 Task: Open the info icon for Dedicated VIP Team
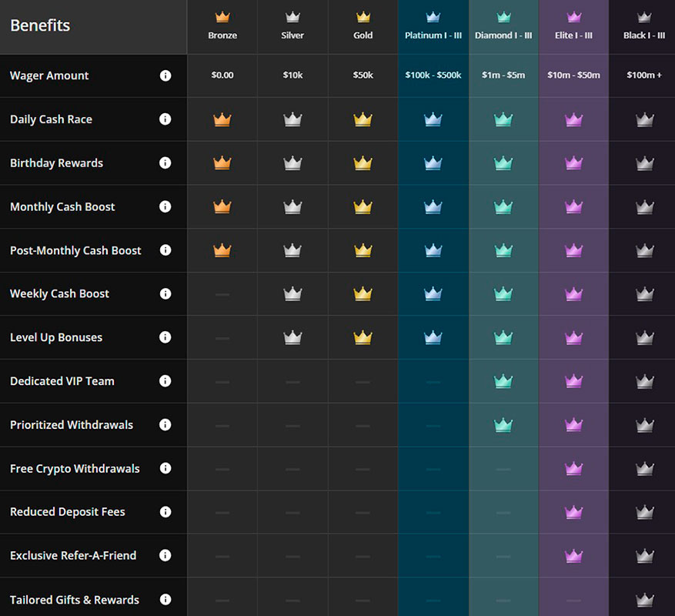point(165,381)
